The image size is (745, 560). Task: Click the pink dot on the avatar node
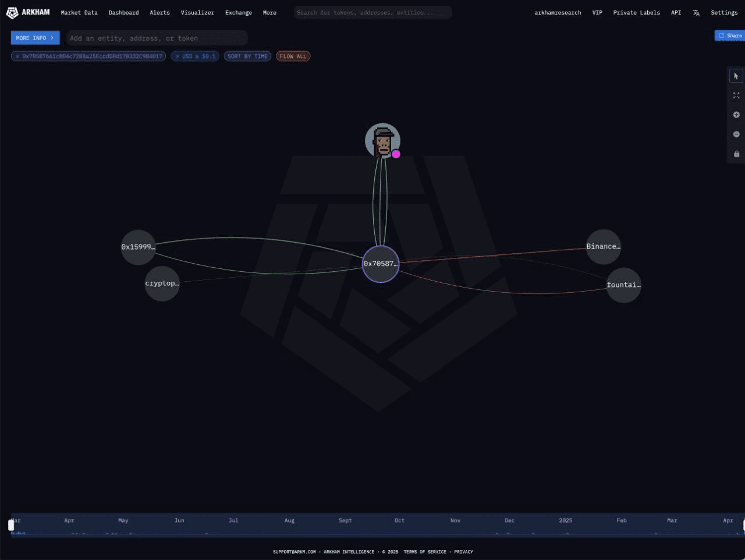(396, 154)
